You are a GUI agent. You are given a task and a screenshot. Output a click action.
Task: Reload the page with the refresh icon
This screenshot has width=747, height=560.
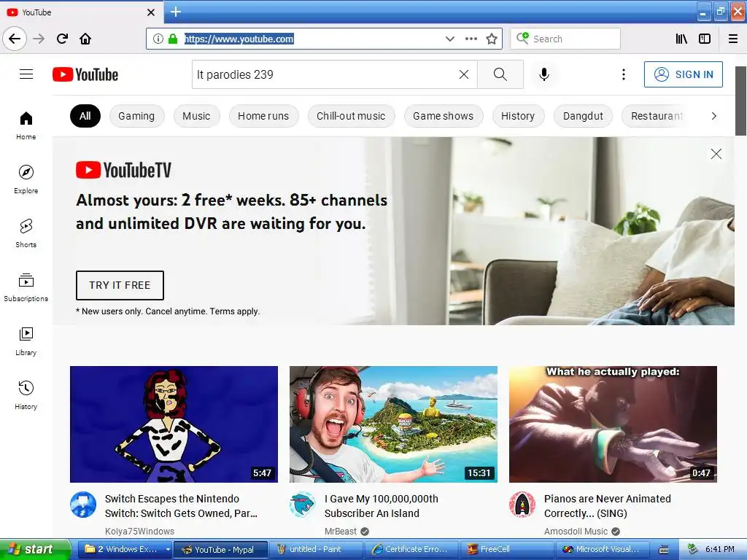point(62,39)
